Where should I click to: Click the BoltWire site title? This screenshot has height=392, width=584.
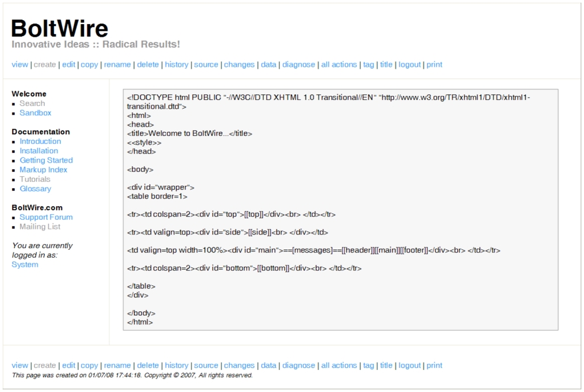[59, 28]
